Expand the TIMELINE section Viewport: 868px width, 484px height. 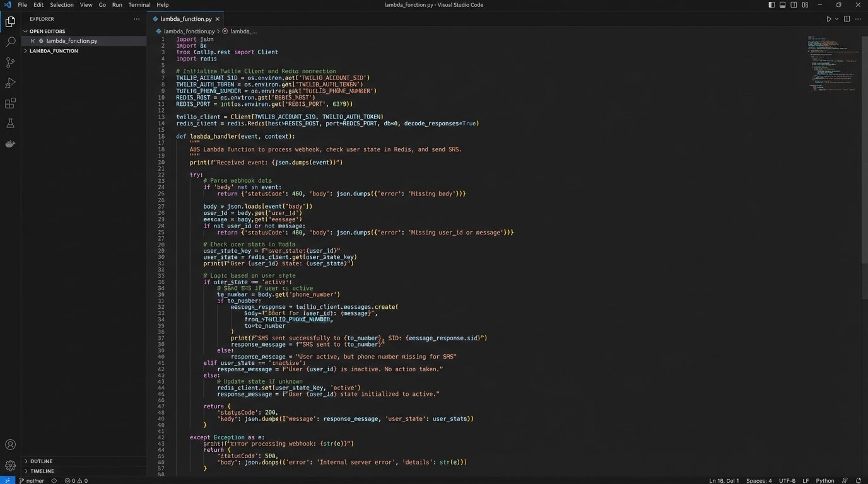[42, 471]
